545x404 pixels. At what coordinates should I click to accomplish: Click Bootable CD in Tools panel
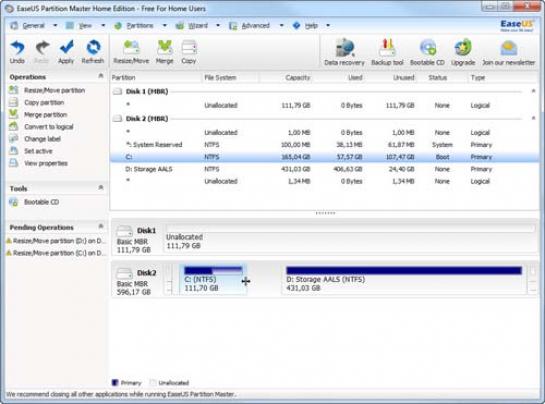tap(41, 202)
